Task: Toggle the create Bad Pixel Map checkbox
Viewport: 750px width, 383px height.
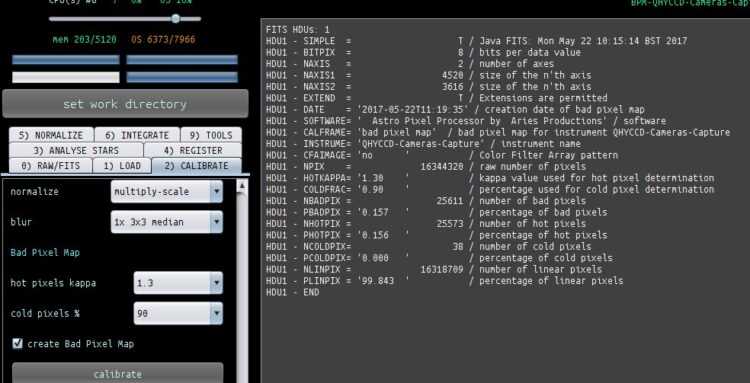Action: [x=18, y=343]
